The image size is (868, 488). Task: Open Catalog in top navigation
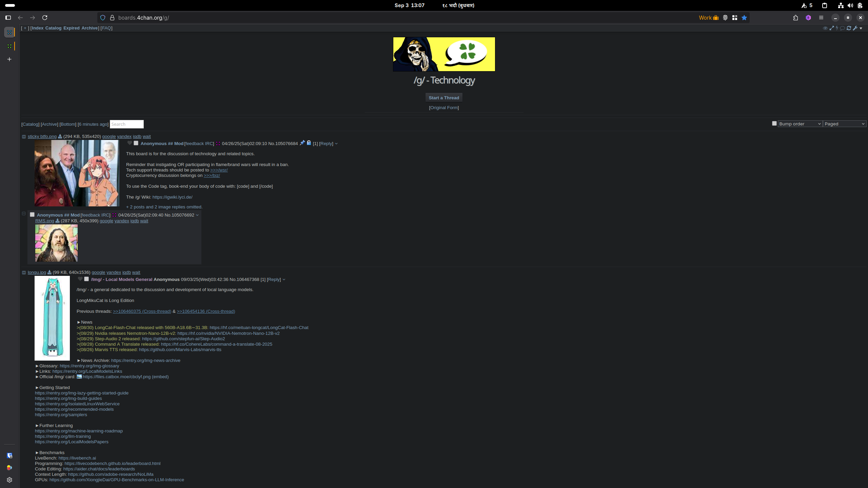(x=53, y=28)
